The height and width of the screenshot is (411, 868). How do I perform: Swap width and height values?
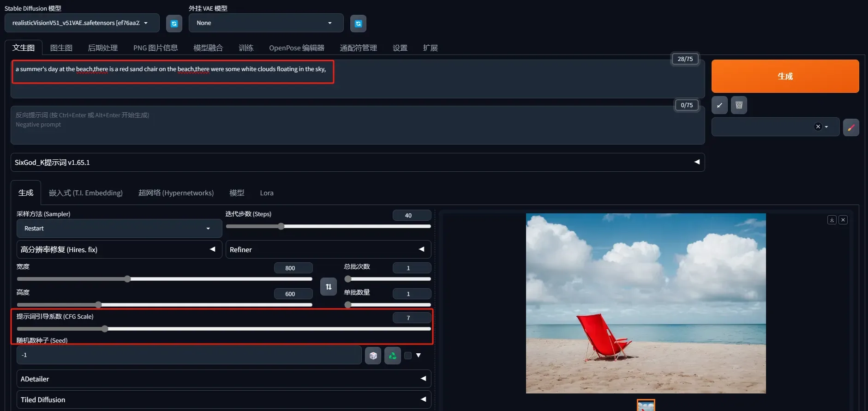[329, 287]
